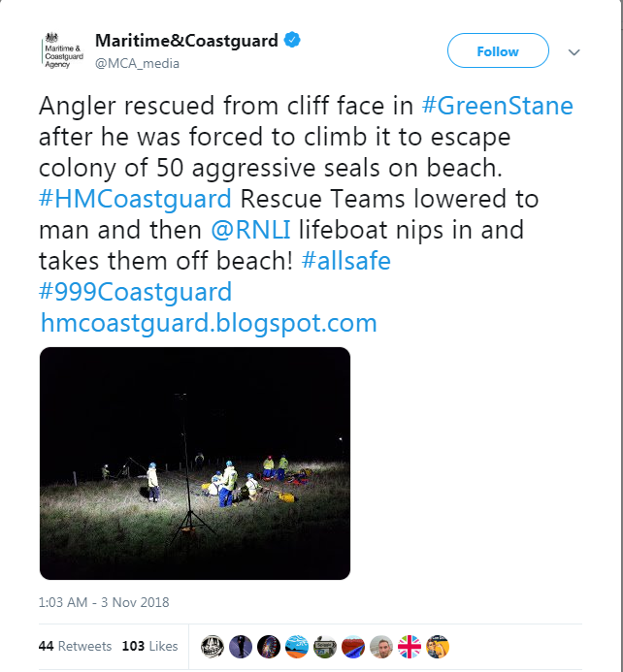Visit hmcoastguard.blogspot.com link
This screenshot has height=672, width=623.
tap(209, 323)
